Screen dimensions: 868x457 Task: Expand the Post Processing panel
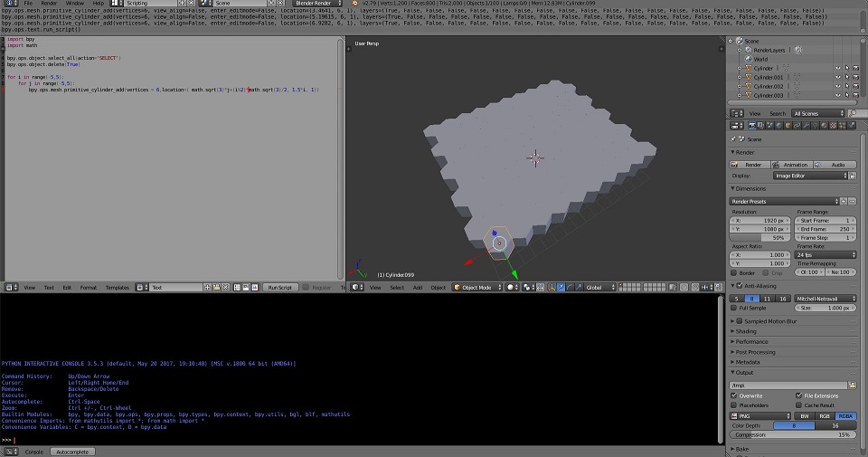[x=755, y=352]
